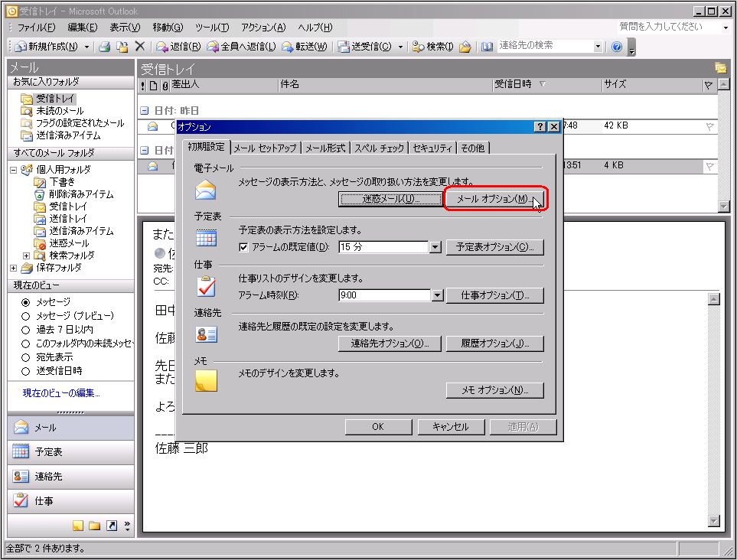
Task: Select 受信トレイ in favorite folders
Action: pos(55,98)
